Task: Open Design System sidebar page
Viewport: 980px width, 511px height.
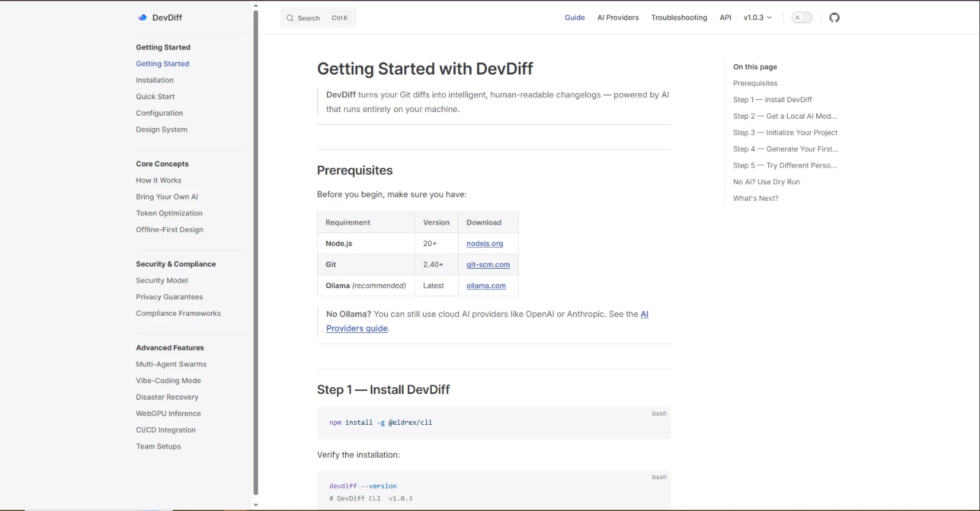Action: 162,130
